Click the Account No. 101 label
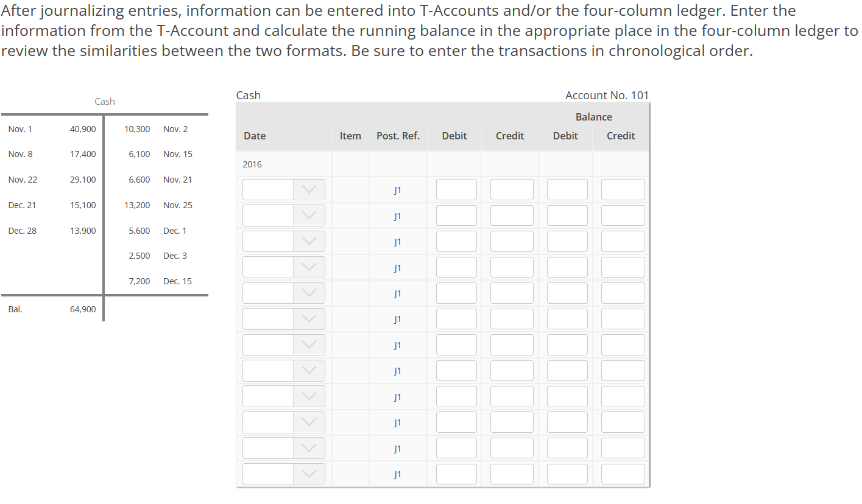862x504 pixels. pos(607,95)
